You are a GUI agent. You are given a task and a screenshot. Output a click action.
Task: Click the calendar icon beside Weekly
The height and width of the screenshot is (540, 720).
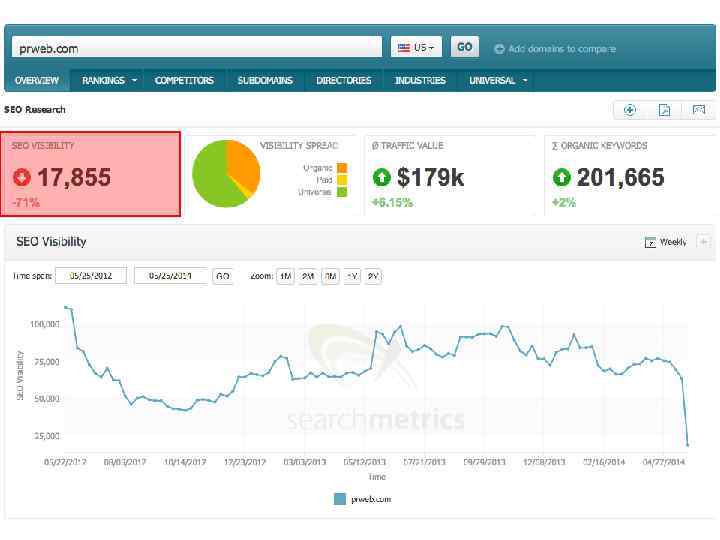pos(650,242)
